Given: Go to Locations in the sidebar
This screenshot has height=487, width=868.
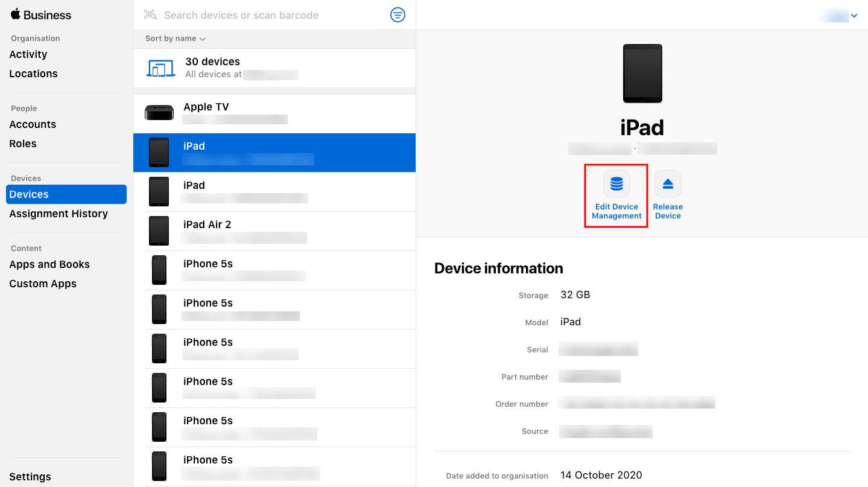Looking at the screenshot, I should coord(34,74).
